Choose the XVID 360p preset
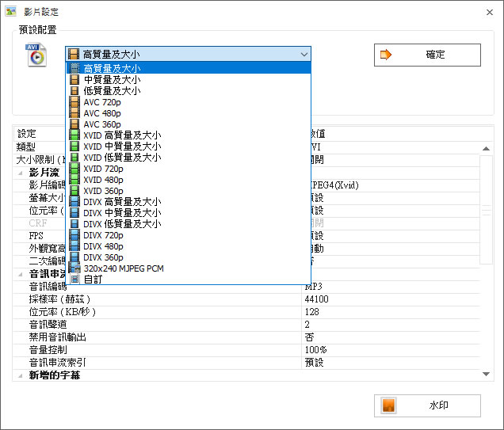 tap(189, 191)
